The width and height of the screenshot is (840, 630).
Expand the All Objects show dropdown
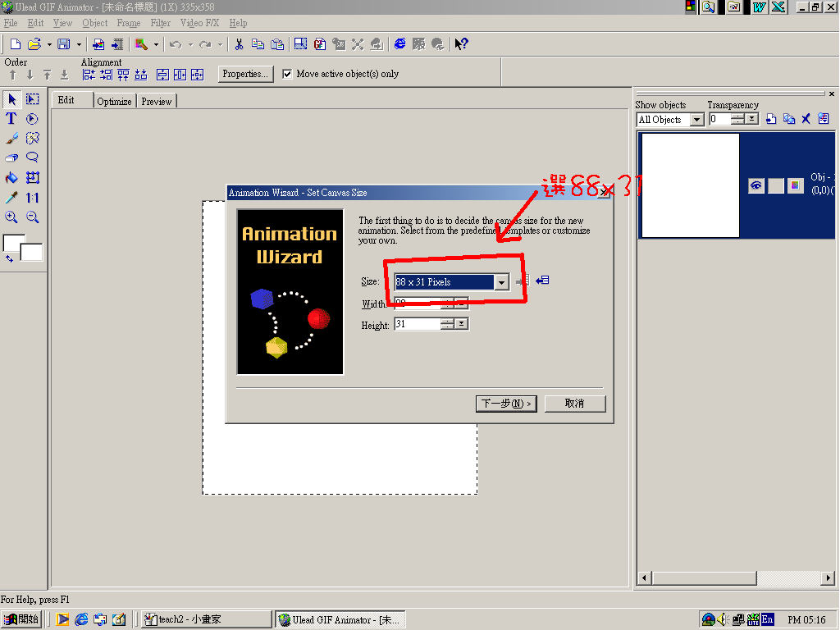(x=696, y=120)
